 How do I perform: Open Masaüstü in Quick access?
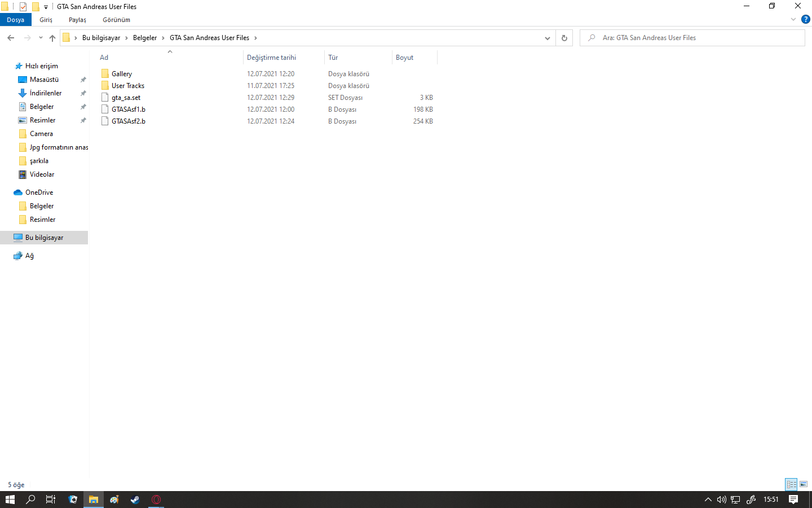pyautogui.click(x=44, y=80)
